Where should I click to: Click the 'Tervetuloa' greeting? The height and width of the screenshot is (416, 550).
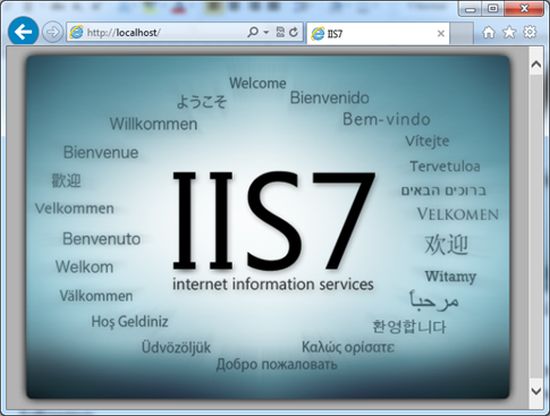pyautogui.click(x=445, y=166)
